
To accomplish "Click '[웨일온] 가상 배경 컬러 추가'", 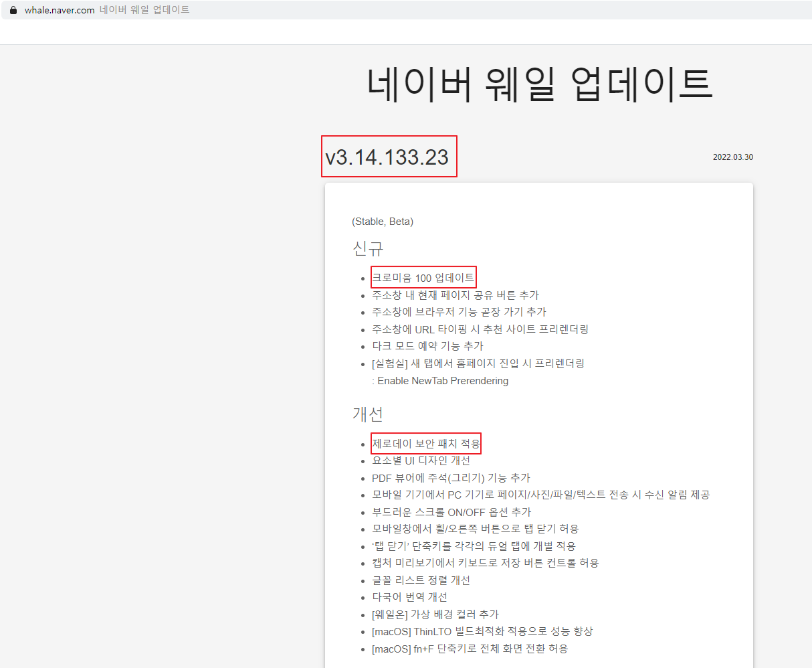I will click(x=435, y=614).
